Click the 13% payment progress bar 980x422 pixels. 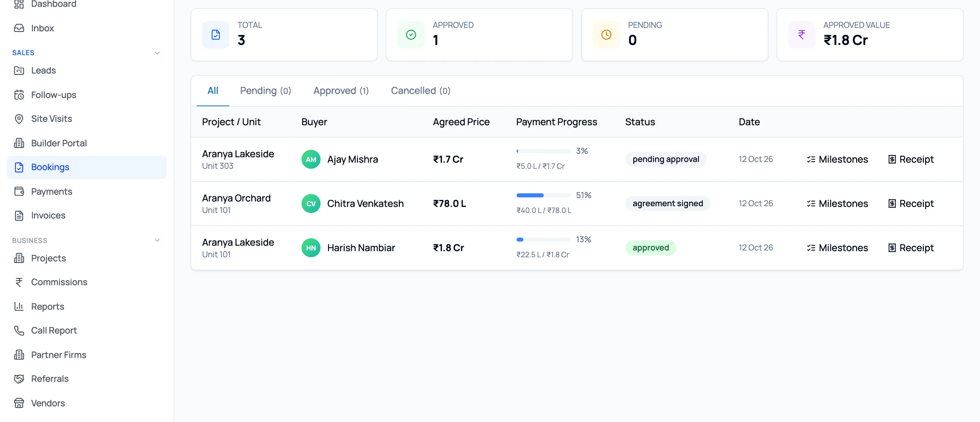[x=544, y=239]
